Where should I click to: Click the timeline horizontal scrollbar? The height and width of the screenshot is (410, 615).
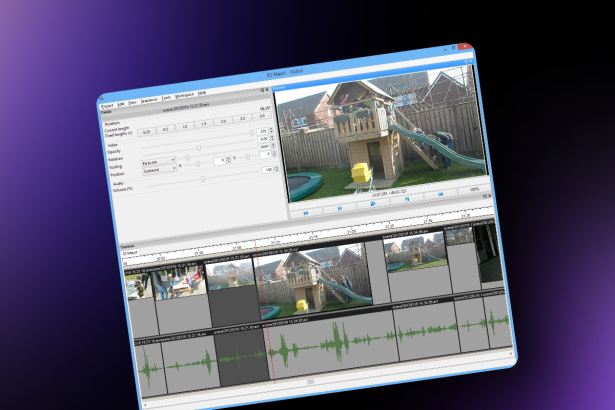(x=310, y=380)
